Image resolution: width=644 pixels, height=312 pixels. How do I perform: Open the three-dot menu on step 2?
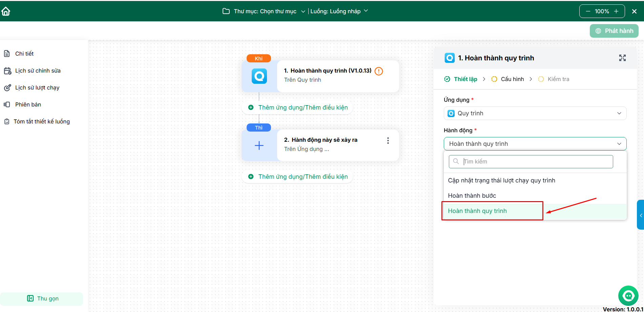pos(388,140)
